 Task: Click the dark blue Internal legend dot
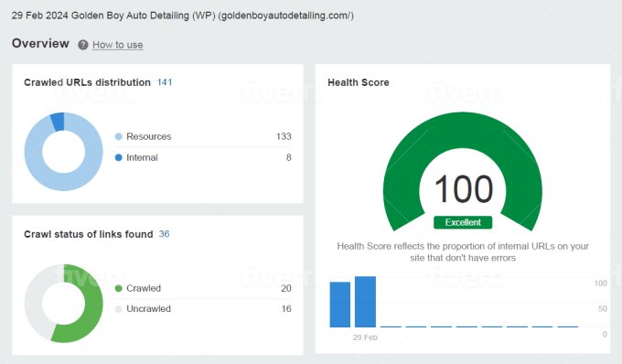pyautogui.click(x=118, y=157)
